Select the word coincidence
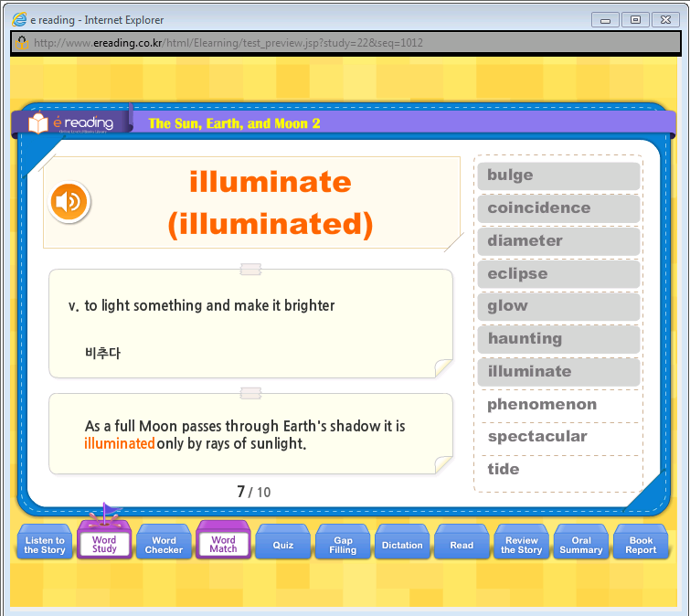This screenshot has height=616, width=690. pyautogui.click(x=558, y=208)
